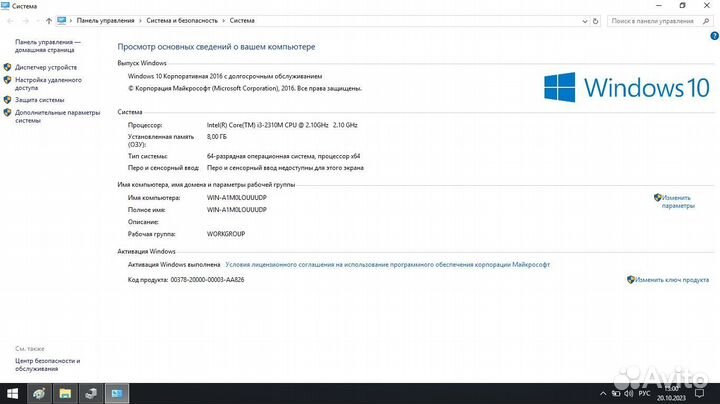The width and height of the screenshot is (720, 404).
Task: Click the System window title icon
Action: [x=5, y=6]
